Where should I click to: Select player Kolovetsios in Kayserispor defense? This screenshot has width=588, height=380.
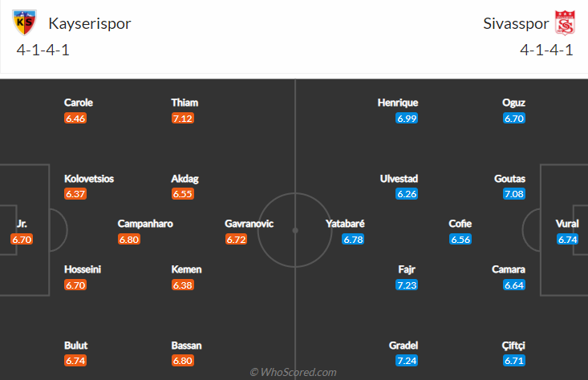tap(89, 179)
